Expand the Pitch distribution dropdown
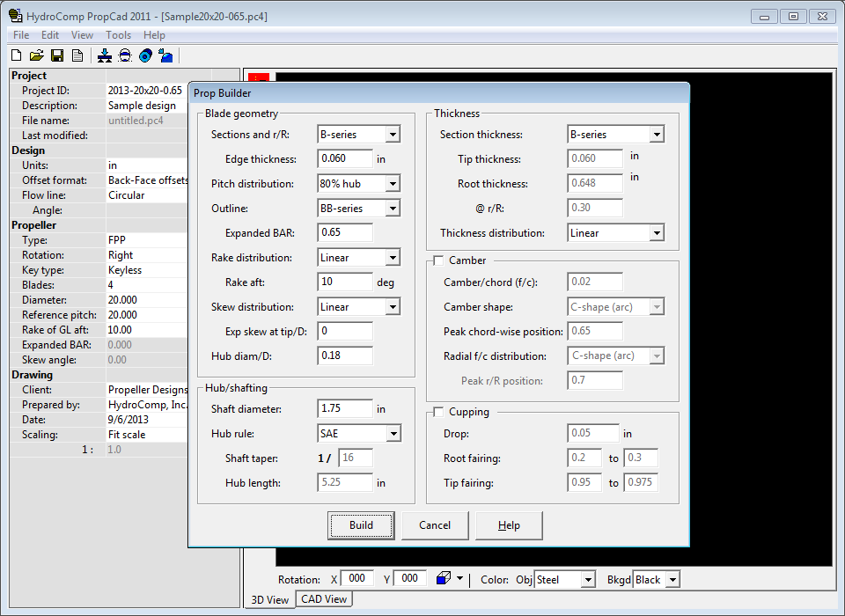845x616 pixels. coord(392,184)
